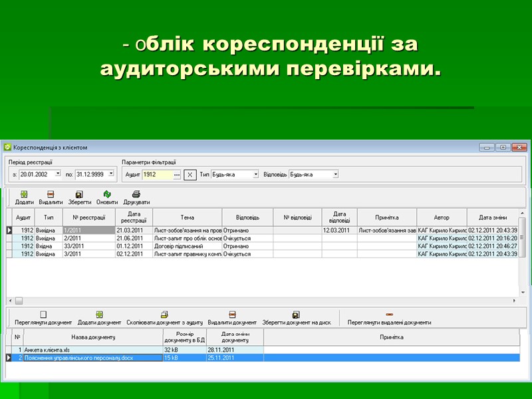
Task: Select registration cell 2/2011
Action: click(89, 238)
